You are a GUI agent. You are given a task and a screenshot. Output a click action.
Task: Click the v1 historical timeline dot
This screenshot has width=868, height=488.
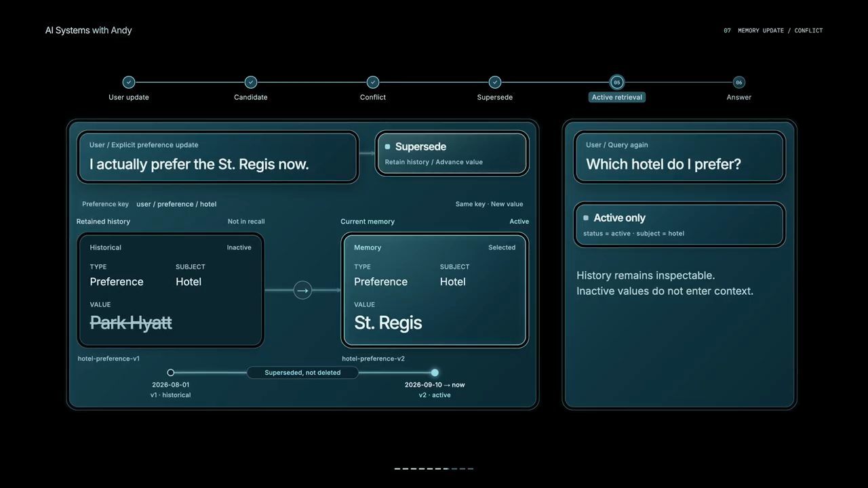coord(171,372)
